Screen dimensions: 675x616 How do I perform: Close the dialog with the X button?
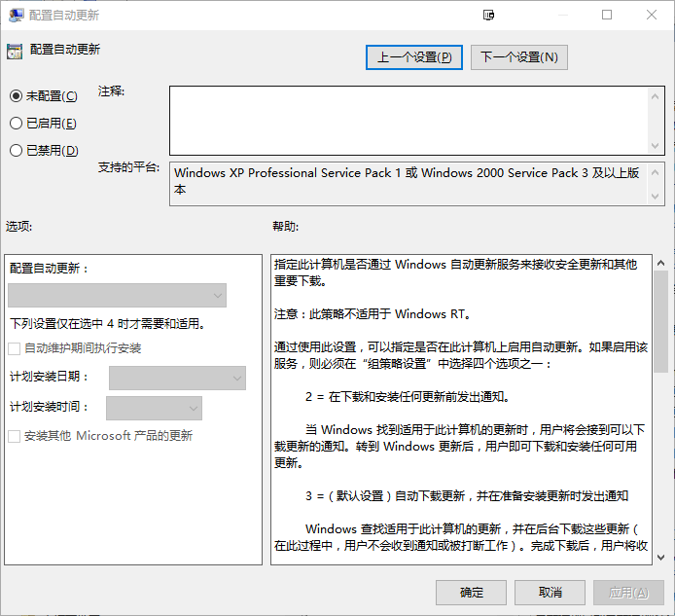click(652, 16)
